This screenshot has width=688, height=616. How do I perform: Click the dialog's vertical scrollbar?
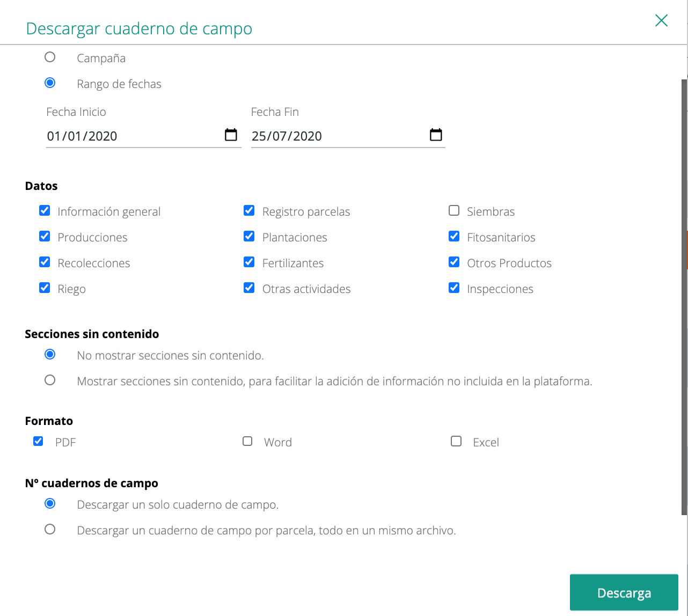point(684,295)
